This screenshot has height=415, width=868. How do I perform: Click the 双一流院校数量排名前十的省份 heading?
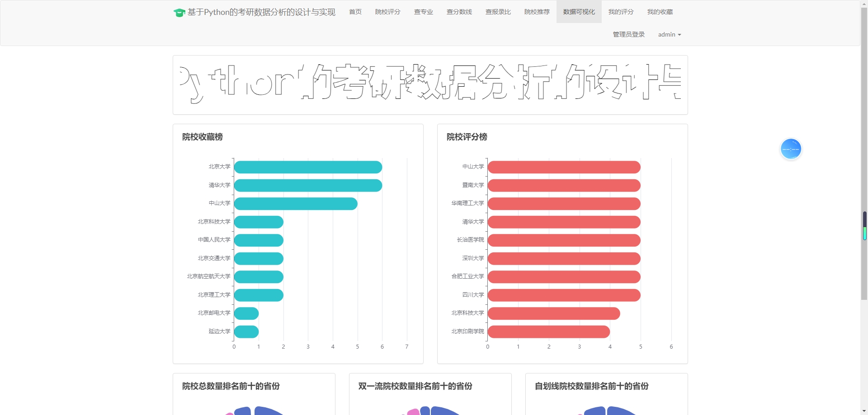[x=415, y=386]
